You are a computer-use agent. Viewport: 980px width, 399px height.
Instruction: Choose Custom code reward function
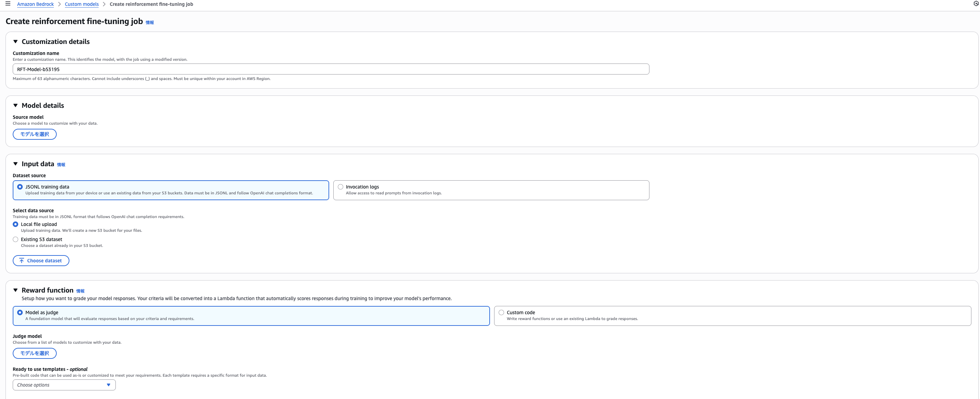tap(501, 312)
